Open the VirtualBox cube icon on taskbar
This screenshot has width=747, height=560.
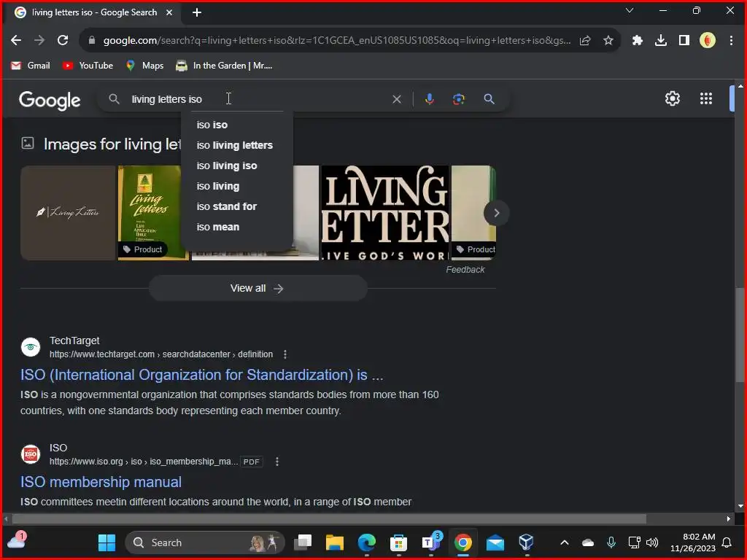tap(527, 542)
